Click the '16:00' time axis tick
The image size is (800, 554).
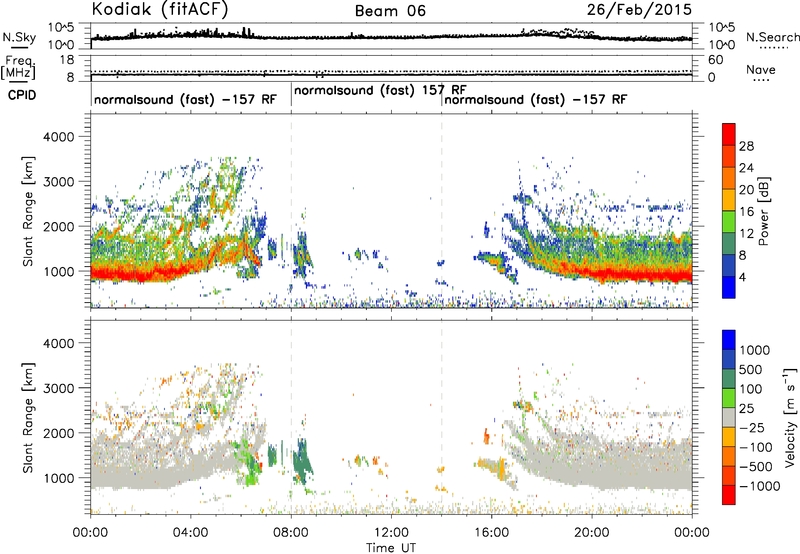491,533
